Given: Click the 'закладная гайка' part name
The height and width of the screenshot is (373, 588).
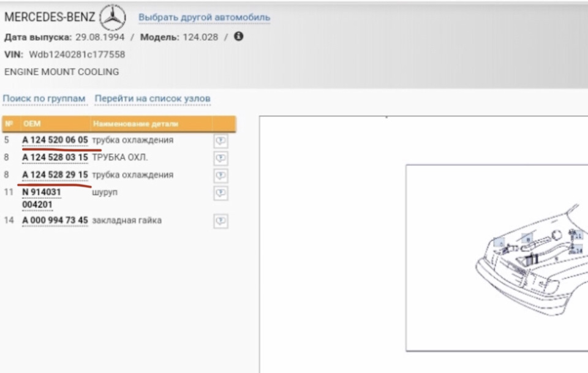Looking at the screenshot, I should coord(127,220).
